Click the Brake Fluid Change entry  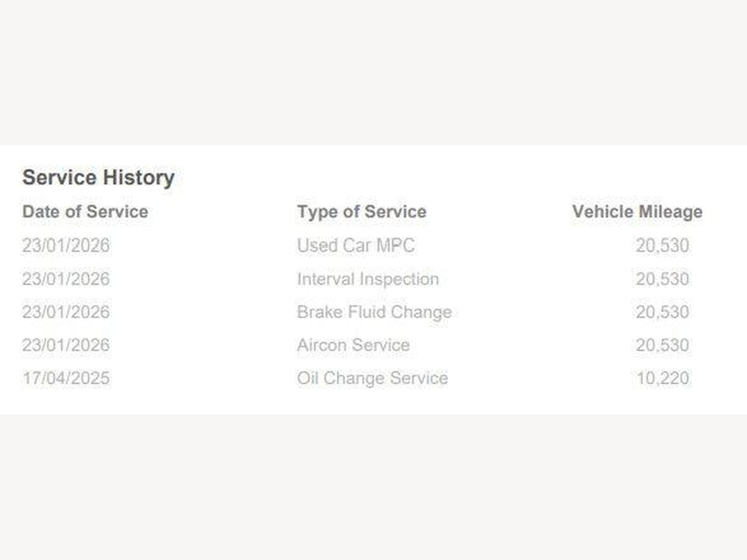374,312
